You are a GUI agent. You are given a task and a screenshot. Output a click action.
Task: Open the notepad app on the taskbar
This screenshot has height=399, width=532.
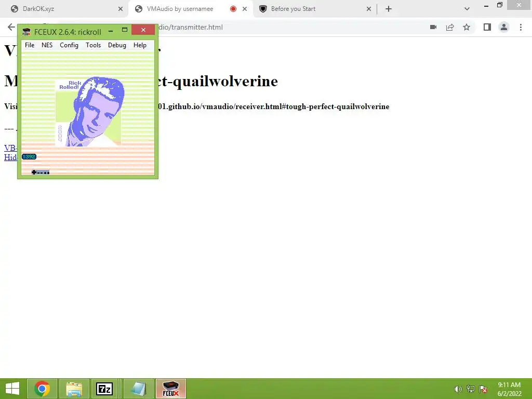[138, 389]
